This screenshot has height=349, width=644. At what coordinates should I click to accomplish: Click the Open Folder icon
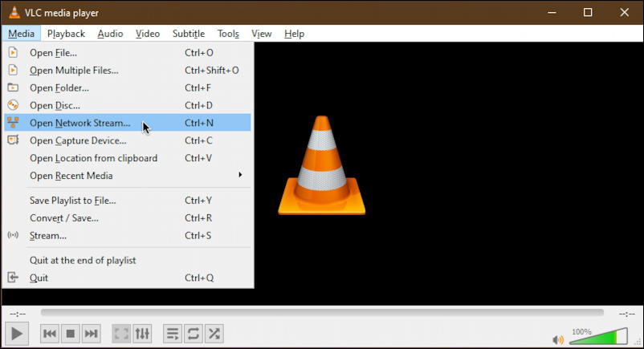(x=13, y=88)
